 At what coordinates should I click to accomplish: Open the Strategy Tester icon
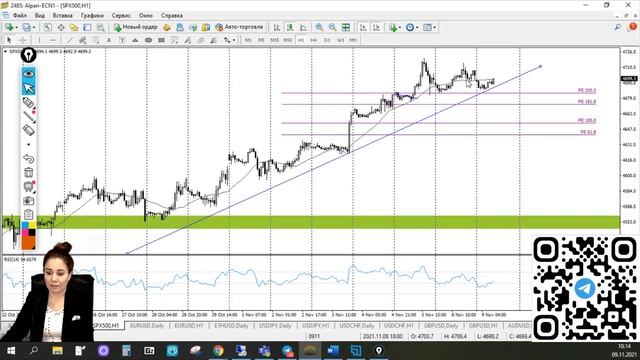click(100, 27)
